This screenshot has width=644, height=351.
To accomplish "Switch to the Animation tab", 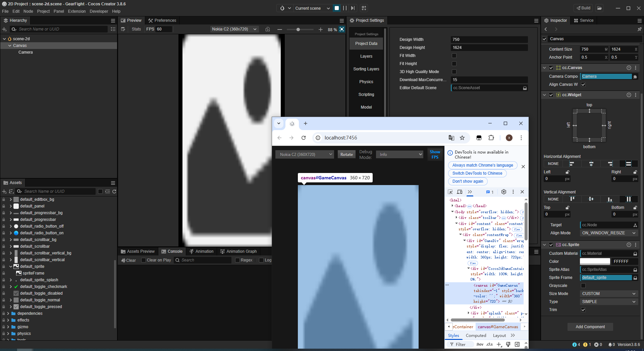I will pyautogui.click(x=201, y=251).
